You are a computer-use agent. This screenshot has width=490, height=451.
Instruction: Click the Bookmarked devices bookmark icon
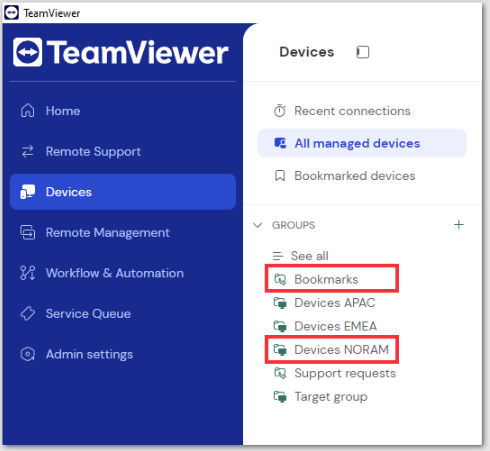[280, 176]
